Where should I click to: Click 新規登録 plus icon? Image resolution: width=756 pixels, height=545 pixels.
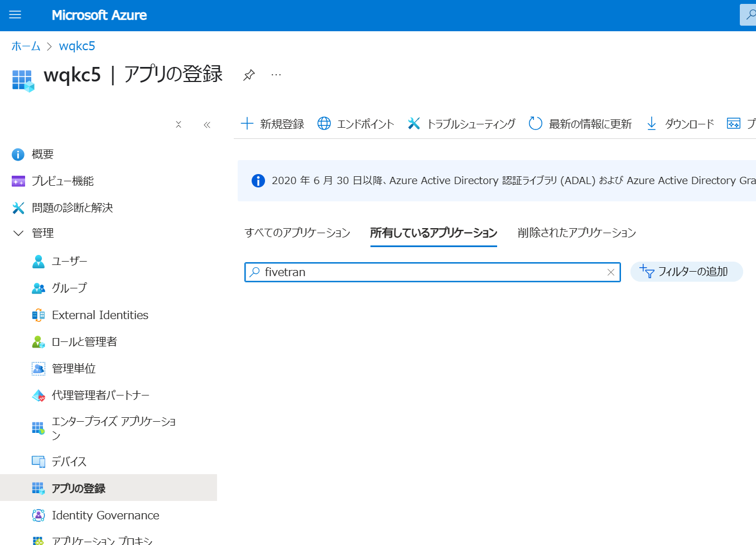[x=247, y=123]
